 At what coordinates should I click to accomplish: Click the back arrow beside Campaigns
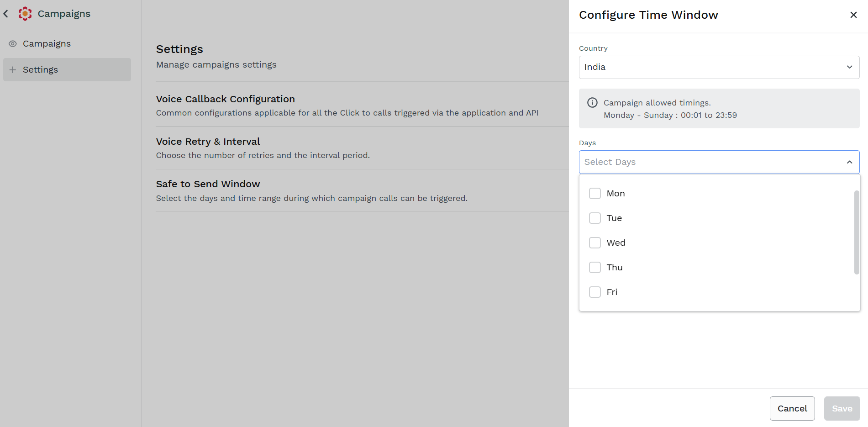pyautogui.click(x=6, y=14)
